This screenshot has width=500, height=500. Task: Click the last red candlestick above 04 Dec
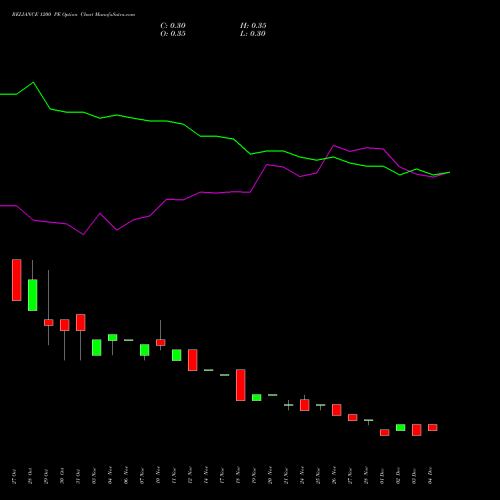click(433, 428)
